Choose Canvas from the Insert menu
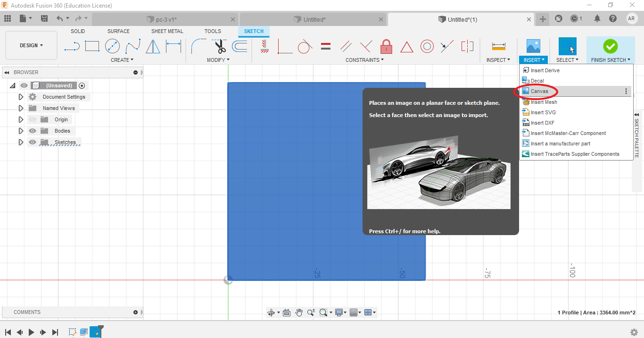 [539, 91]
